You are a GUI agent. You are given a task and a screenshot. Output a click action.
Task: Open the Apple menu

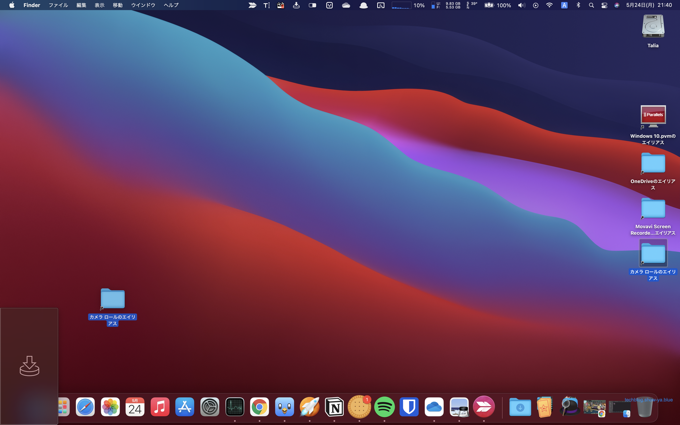pyautogui.click(x=11, y=5)
